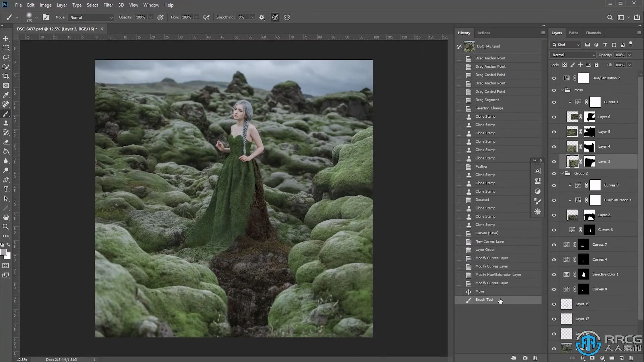This screenshot has width=644, height=362.
Task: Toggle brush settings panel icon
Action: [x=46, y=17]
